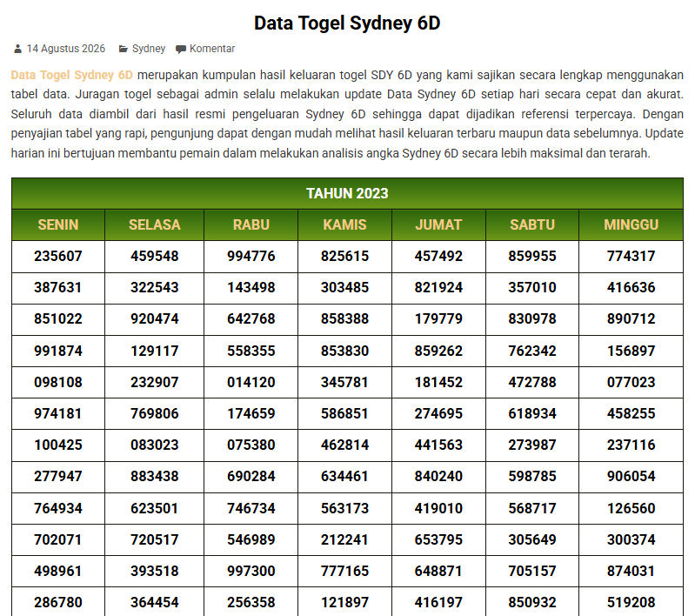Tap the value 720517

[x=154, y=540]
